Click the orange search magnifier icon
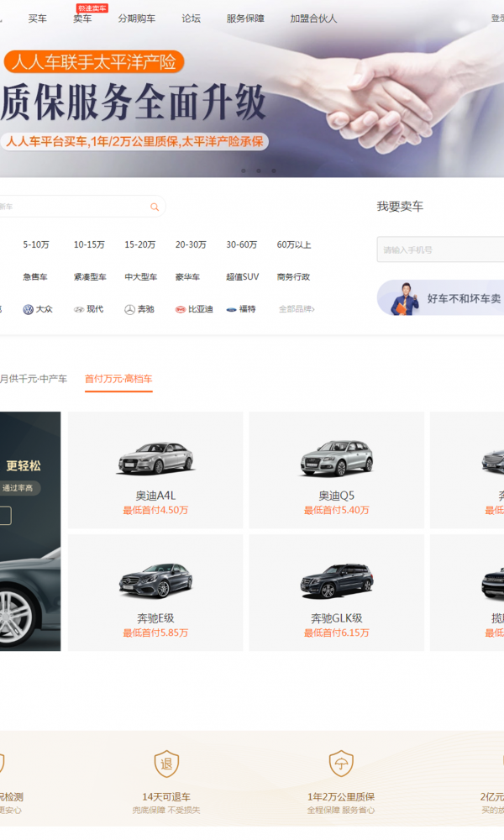The height and width of the screenshot is (840, 504). (x=155, y=207)
